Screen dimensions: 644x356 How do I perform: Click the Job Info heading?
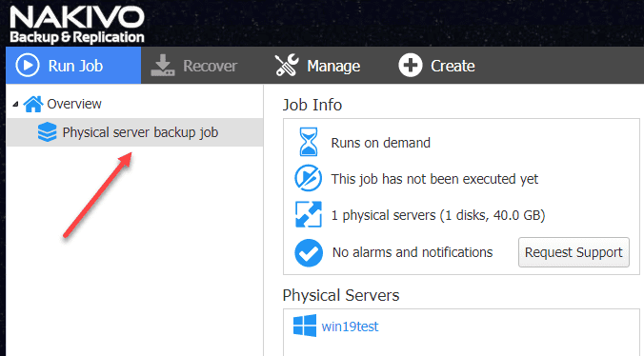tap(312, 105)
